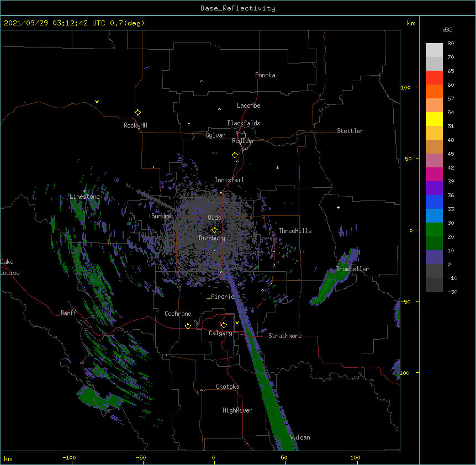Click the Drumheller city label

(352, 269)
